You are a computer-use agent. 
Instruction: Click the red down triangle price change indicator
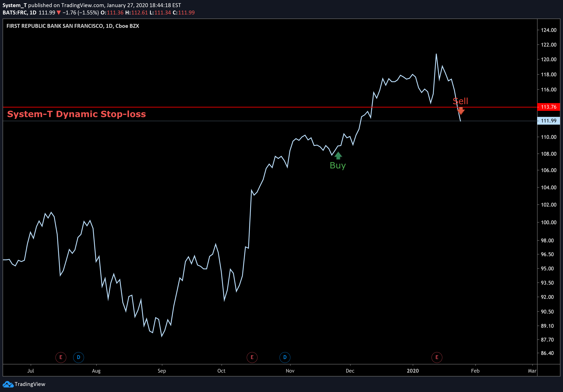click(x=59, y=13)
